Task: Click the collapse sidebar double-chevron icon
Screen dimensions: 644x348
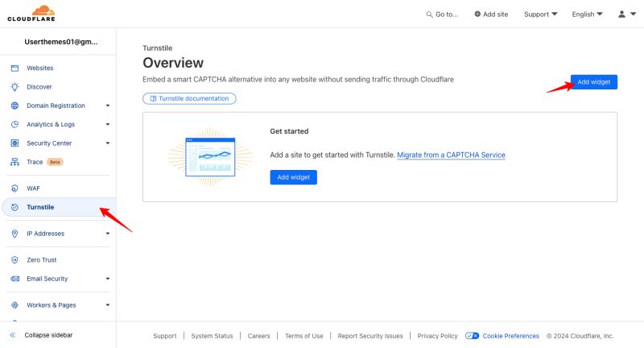Action: point(13,335)
